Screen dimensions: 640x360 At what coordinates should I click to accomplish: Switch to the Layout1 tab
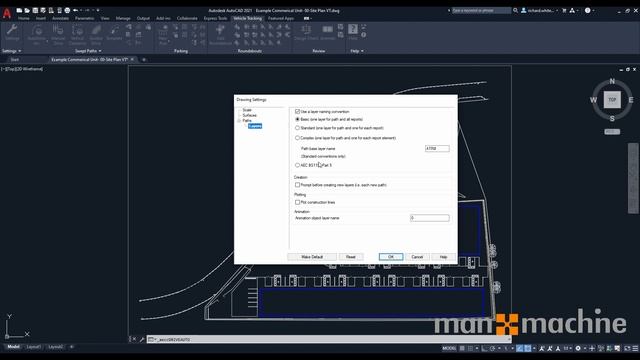pyautogui.click(x=33, y=347)
